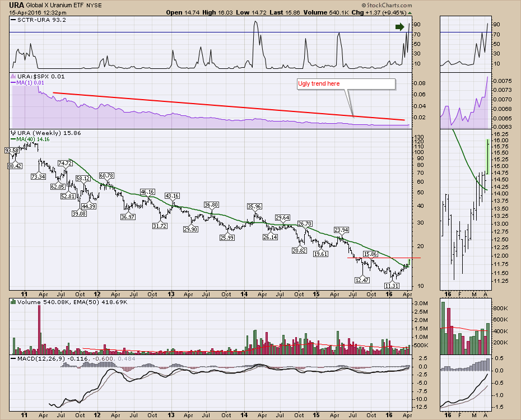
Task: Click the volume bars icon in legend
Action: tap(13, 302)
